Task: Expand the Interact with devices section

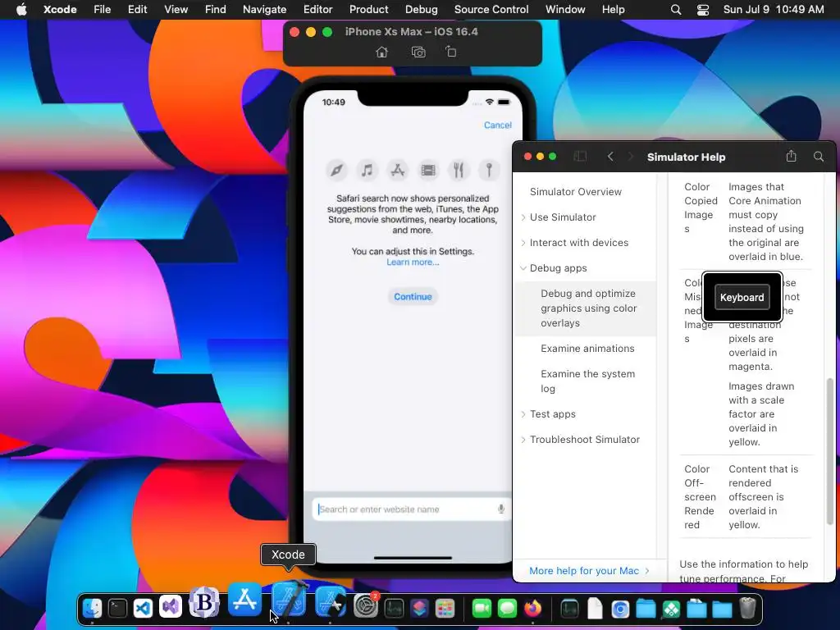Action: (523, 243)
